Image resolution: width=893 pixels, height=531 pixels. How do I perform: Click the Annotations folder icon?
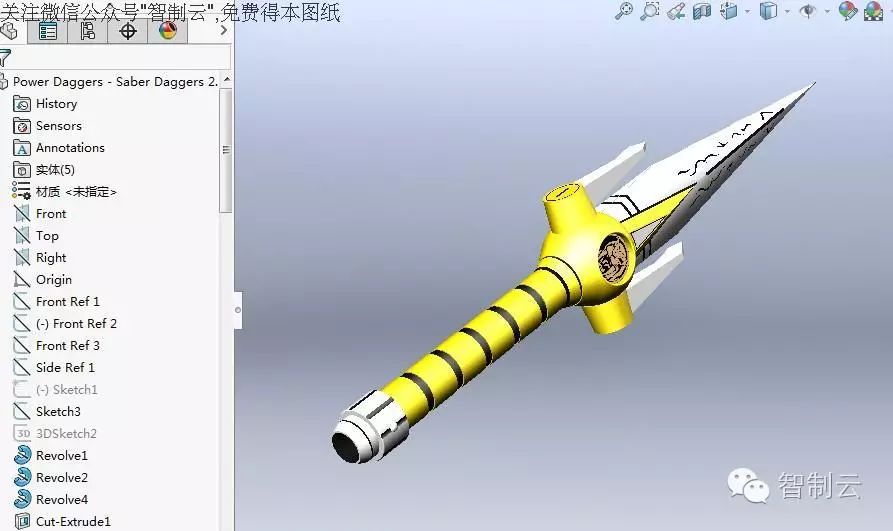(22, 148)
